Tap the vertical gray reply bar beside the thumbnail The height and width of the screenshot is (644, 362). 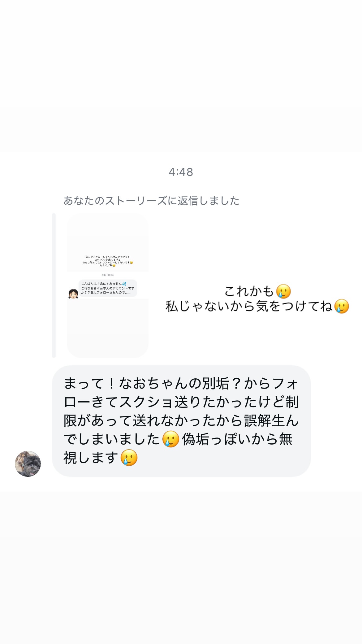tap(54, 285)
